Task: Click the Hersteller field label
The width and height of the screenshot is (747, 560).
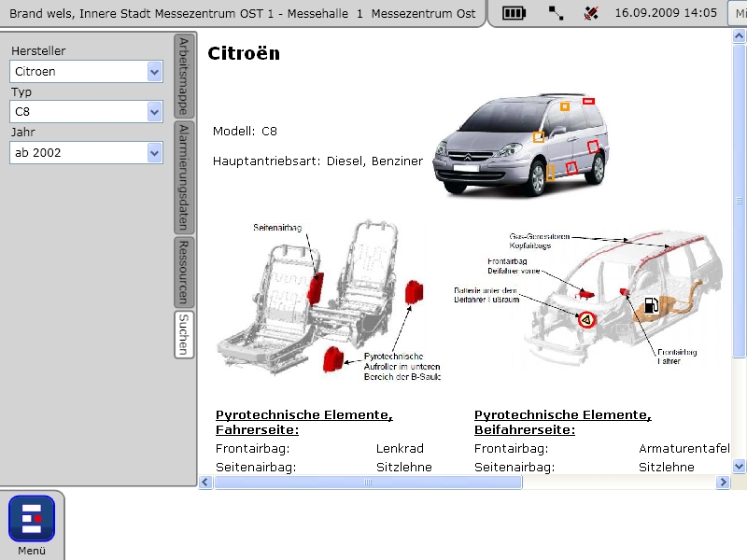Action: tap(38, 51)
